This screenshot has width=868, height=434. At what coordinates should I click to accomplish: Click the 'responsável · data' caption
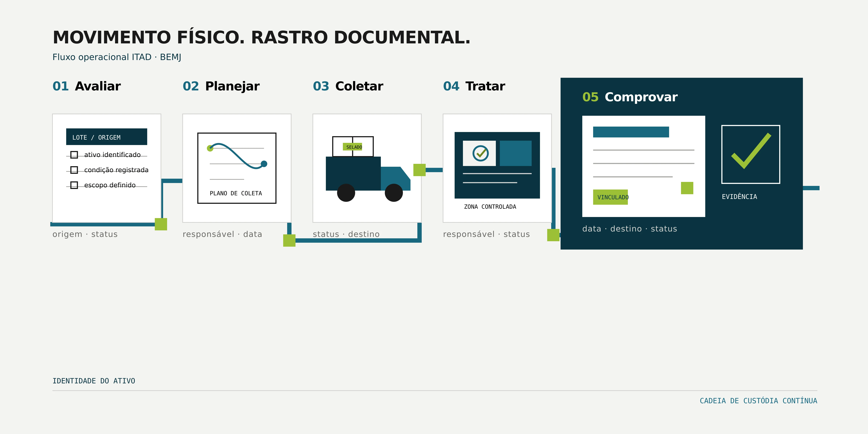[222, 234]
